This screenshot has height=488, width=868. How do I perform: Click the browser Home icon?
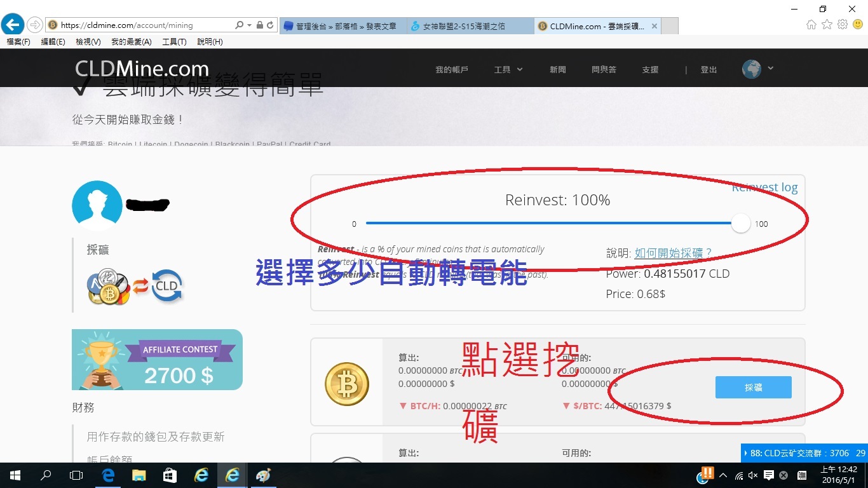tap(811, 25)
